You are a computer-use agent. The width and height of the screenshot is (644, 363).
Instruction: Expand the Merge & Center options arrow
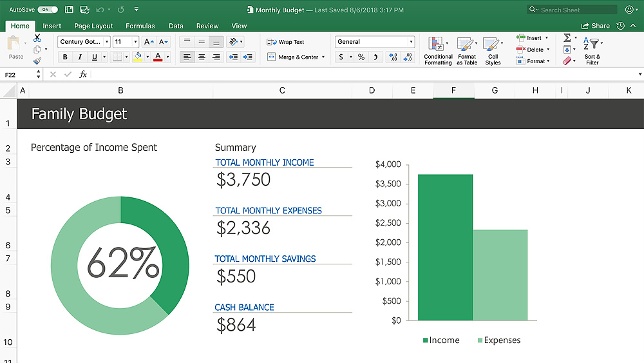coord(323,57)
